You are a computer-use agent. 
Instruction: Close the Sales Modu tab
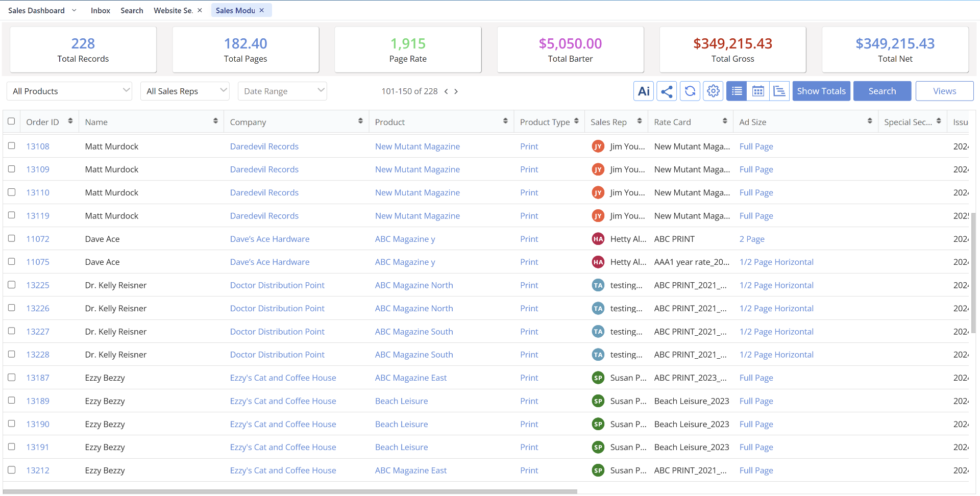point(262,10)
